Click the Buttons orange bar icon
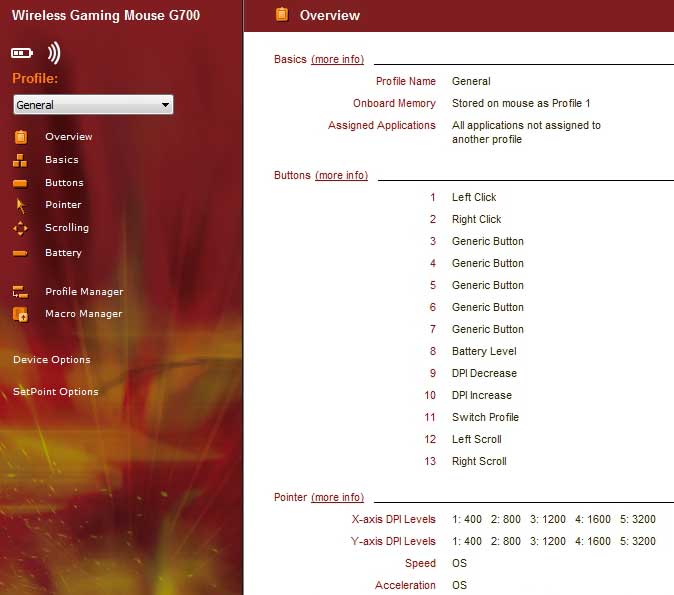Image resolution: width=674 pixels, height=595 pixels. tap(20, 184)
